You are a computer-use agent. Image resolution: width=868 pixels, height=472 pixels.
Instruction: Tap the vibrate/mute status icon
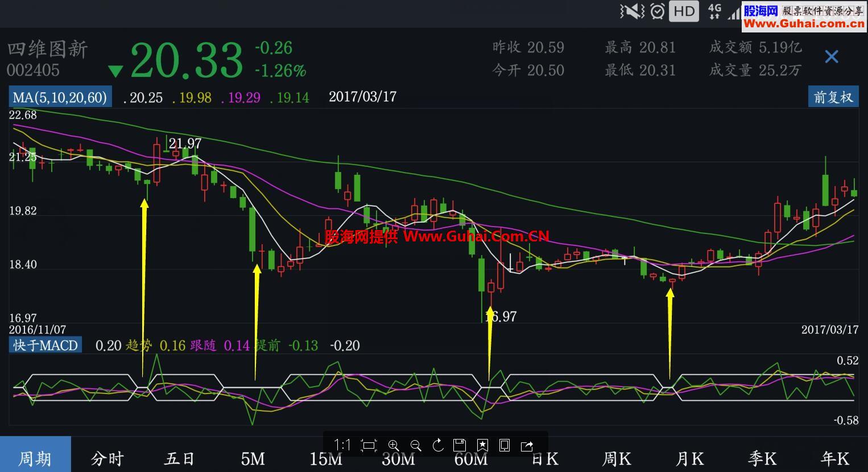point(632,11)
